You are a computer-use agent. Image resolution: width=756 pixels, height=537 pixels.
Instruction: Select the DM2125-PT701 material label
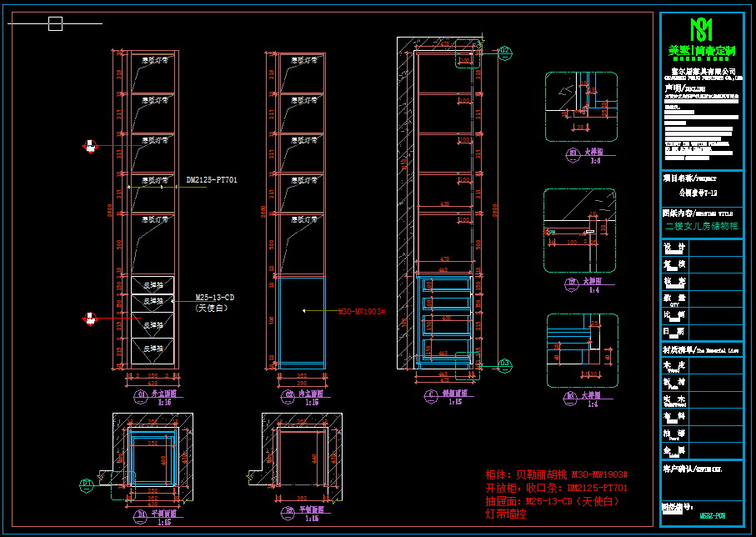(212, 180)
